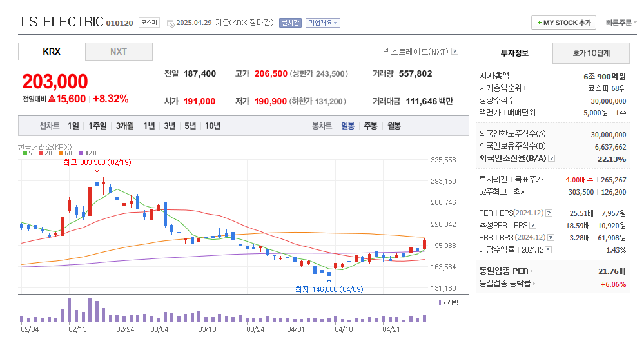Screen dimensions: 644x339
Task: Click the 동일업종 등락률 value +6.06%
Action: (613, 284)
